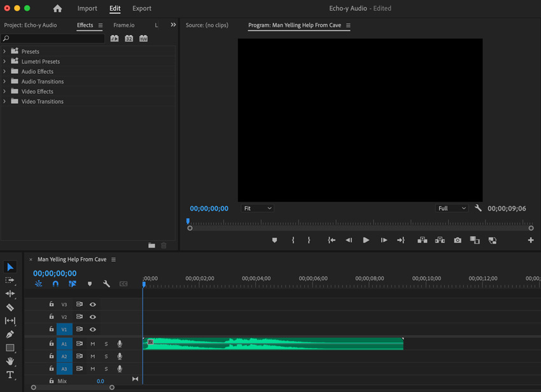Switch to the Export workspace tab
The width and height of the screenshot is (541, 392).
tap(141, 9)
